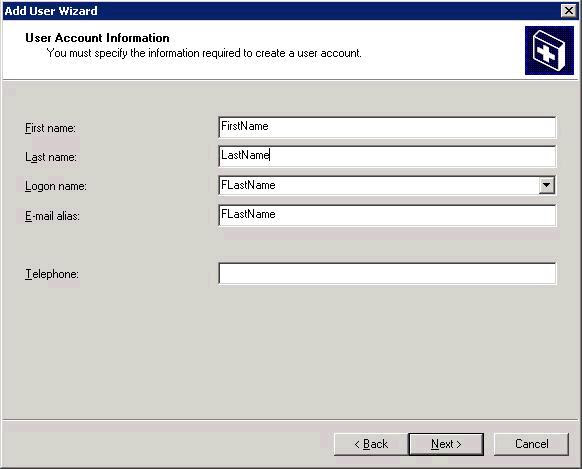The height and width of the screenshot is (469, 582).
Task: Go back with the Back button
Action: (371, 444)
